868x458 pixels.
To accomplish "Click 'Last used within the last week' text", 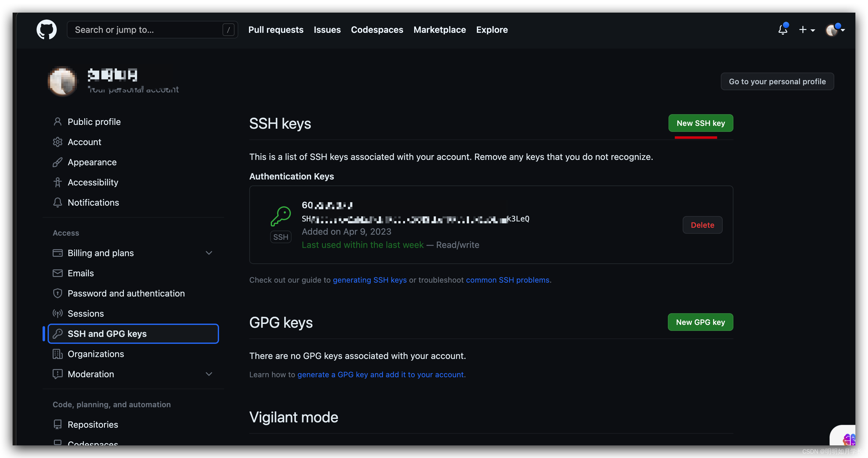I will [362, 245].
